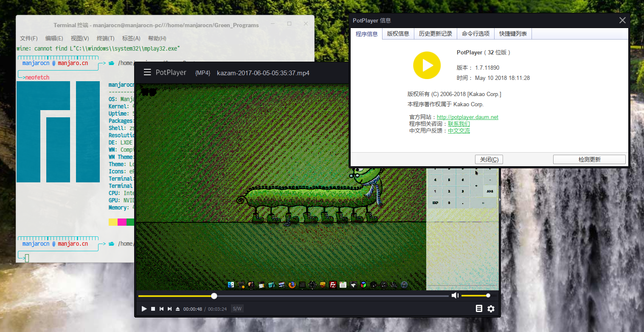Click the file name kazam-2017-06-05-05:35:37.mp4

tap(263, 73)
